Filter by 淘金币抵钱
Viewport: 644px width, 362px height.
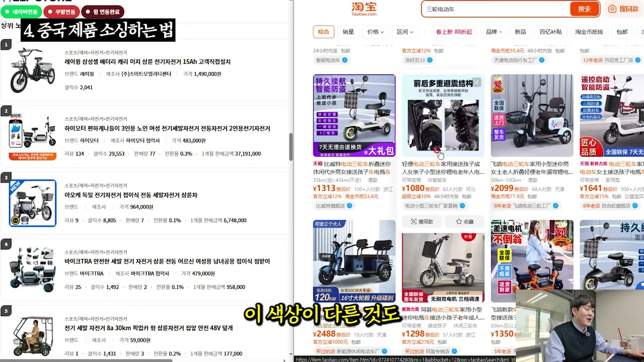coord(589,32)
